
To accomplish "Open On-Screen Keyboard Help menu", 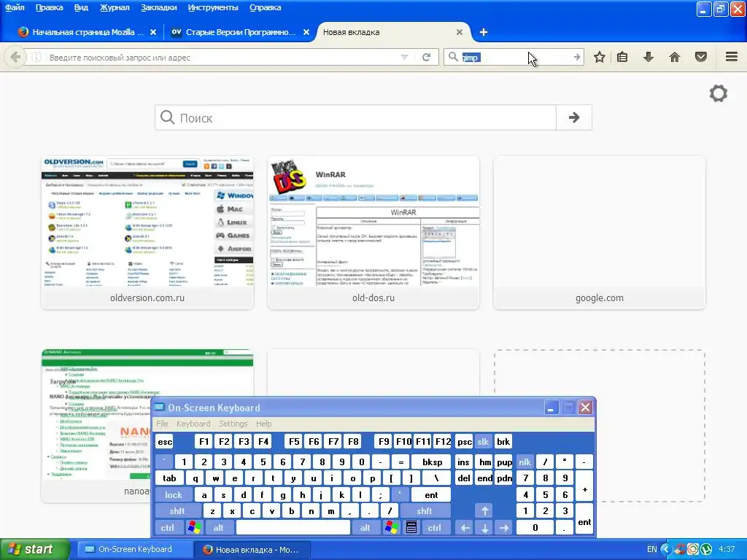I will pos(263,424).
